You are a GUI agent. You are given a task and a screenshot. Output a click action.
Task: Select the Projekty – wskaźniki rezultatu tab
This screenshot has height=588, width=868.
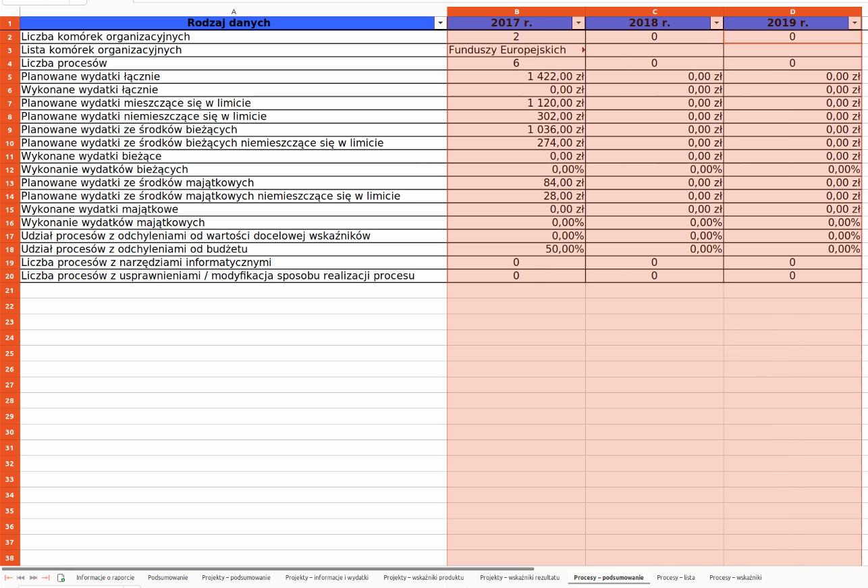click(x=519, y=578)
